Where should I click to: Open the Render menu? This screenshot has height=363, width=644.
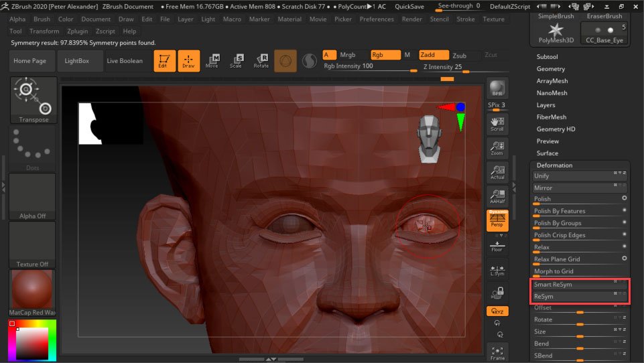point(412,19)
